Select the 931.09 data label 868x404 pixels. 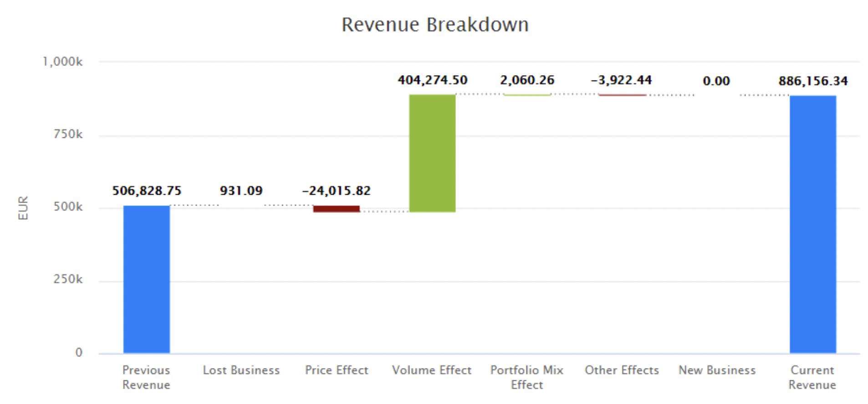click(x=241, y=191)
